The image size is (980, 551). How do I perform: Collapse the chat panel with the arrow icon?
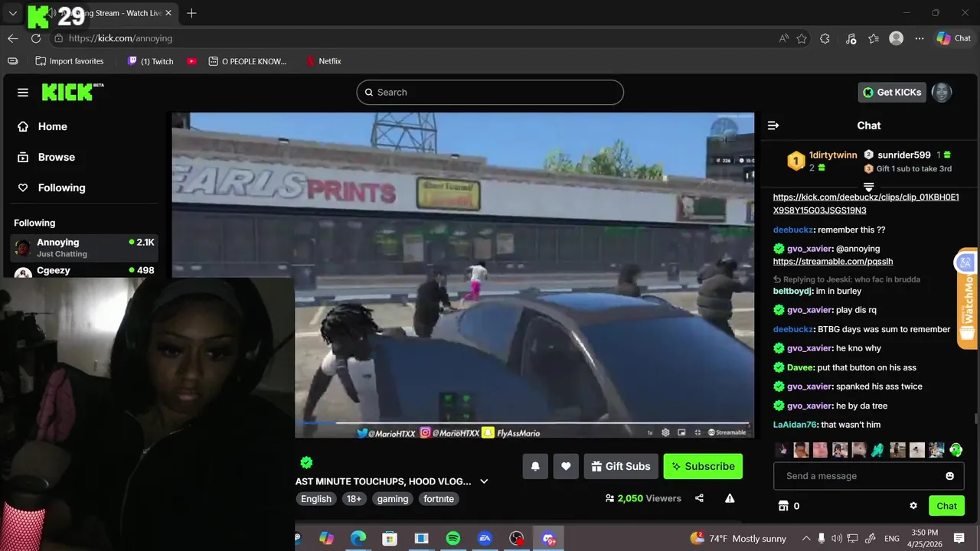tap(773, 126)
